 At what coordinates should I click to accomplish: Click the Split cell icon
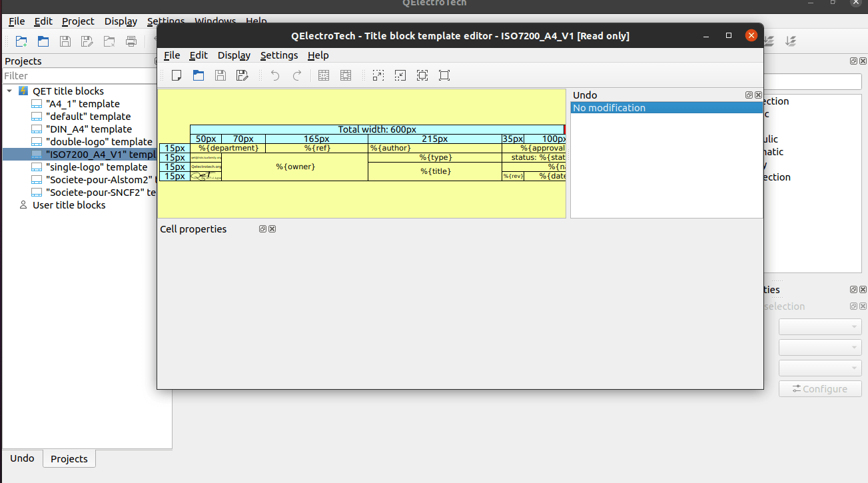(x=346, y=75)
